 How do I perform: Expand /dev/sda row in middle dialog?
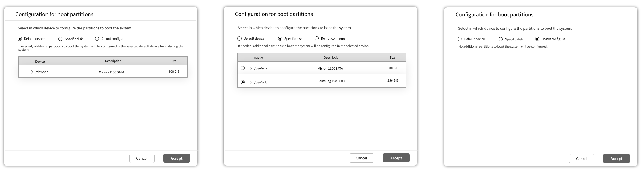(251, 68)
